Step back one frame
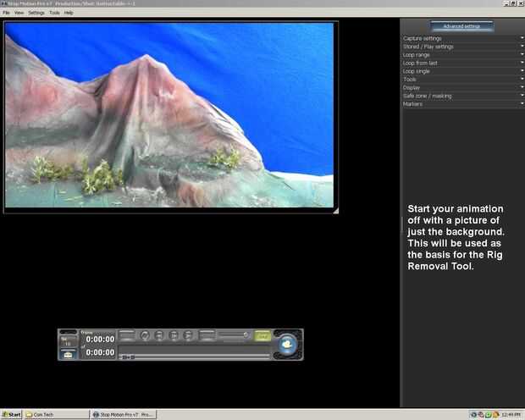 pyautogui.click(x=159, y=335)
